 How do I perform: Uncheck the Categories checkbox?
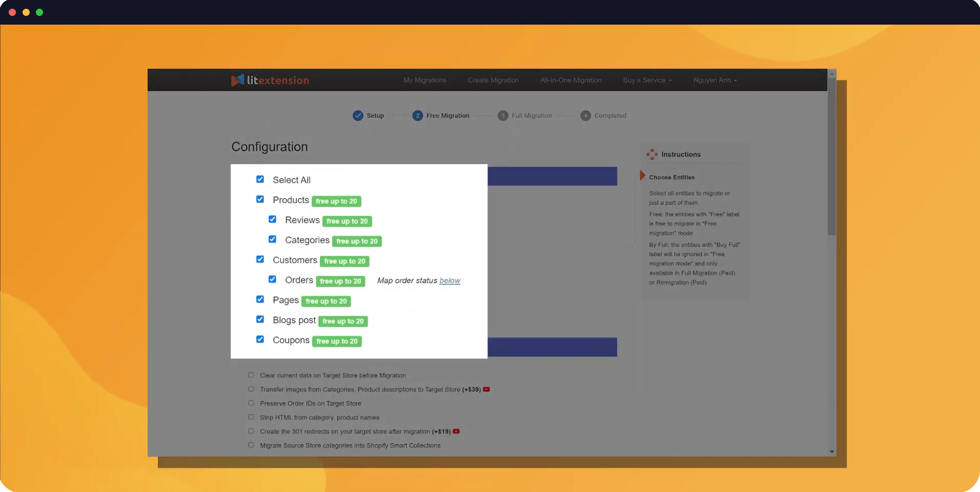(x=272, y=239)
